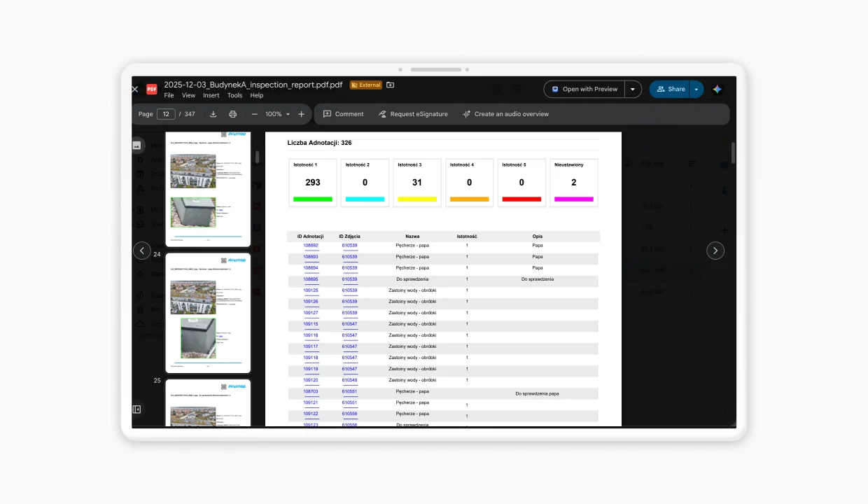Click the Open with Preview button
Viewport: 868px width, 504px height.
[x=584, y=90]
